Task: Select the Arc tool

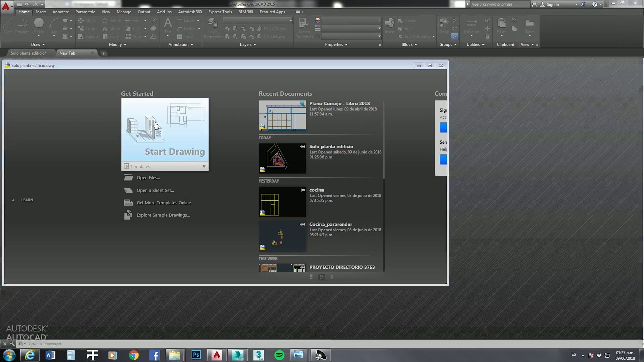Action: pyautogui.click(x=54, y=25)
